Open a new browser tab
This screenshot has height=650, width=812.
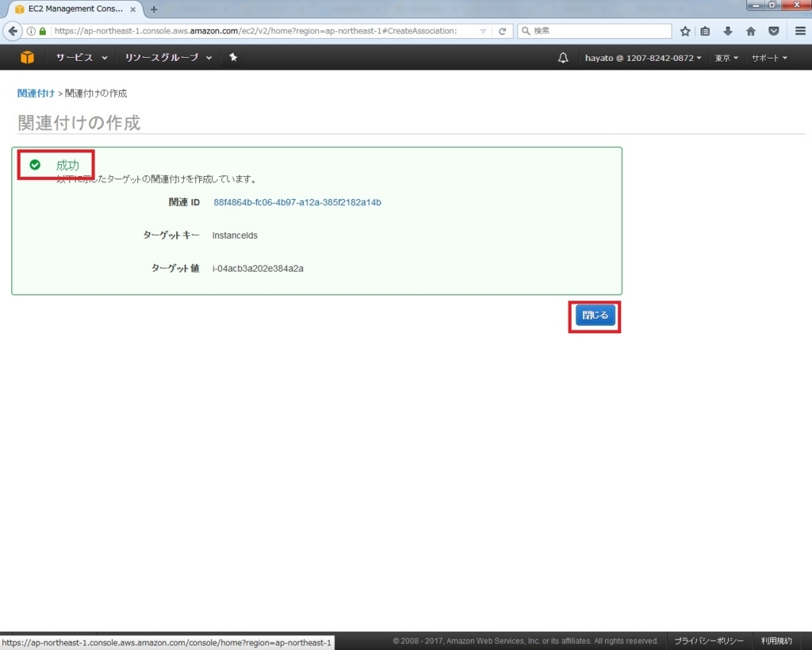click(x=154, y=10)
